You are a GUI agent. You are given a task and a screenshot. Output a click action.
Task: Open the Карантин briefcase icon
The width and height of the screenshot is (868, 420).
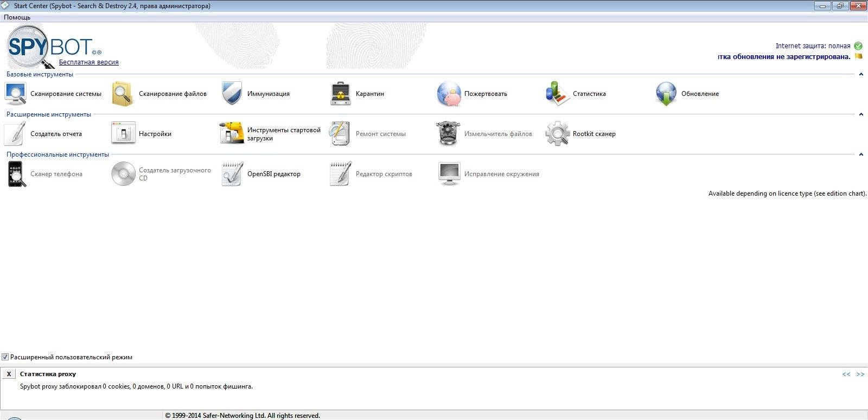pos(340,93)
